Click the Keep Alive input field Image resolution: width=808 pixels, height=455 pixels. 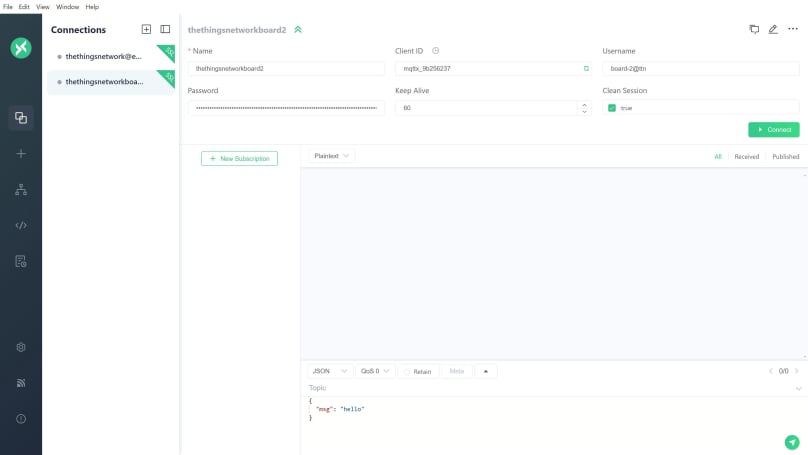pos(493,108)
